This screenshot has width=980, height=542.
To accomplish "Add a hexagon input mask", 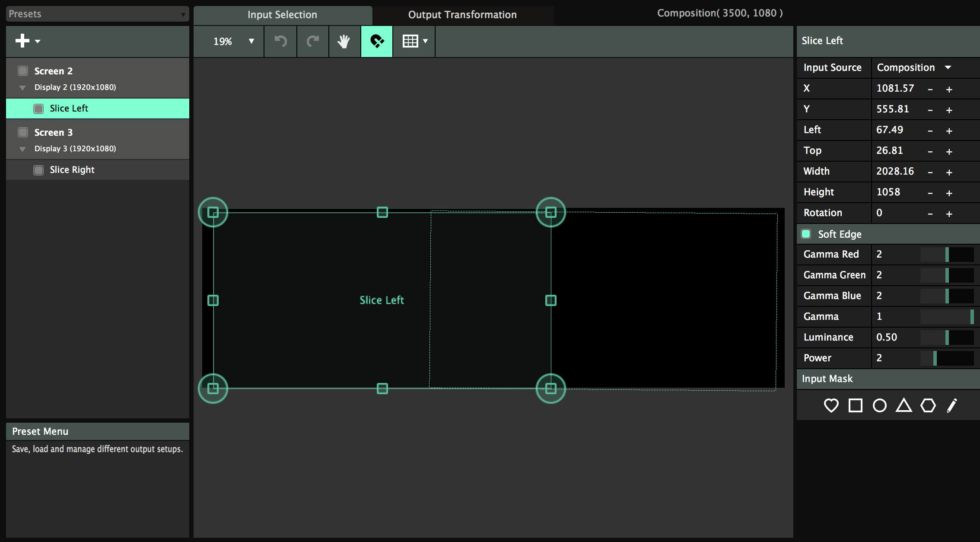I will point(928,405).
